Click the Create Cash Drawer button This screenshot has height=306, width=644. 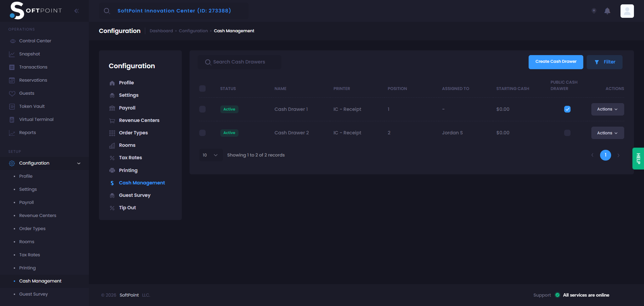click(555, 62)
